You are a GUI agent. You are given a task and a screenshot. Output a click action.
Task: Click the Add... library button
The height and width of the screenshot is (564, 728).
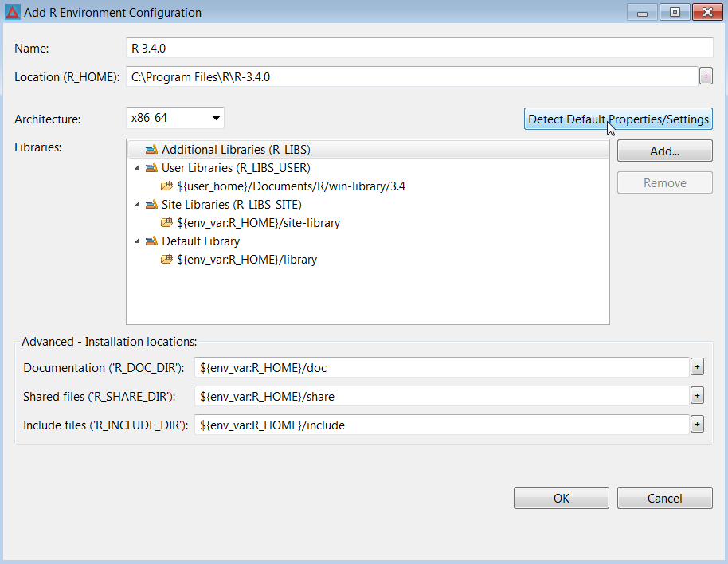click(664, 151)
